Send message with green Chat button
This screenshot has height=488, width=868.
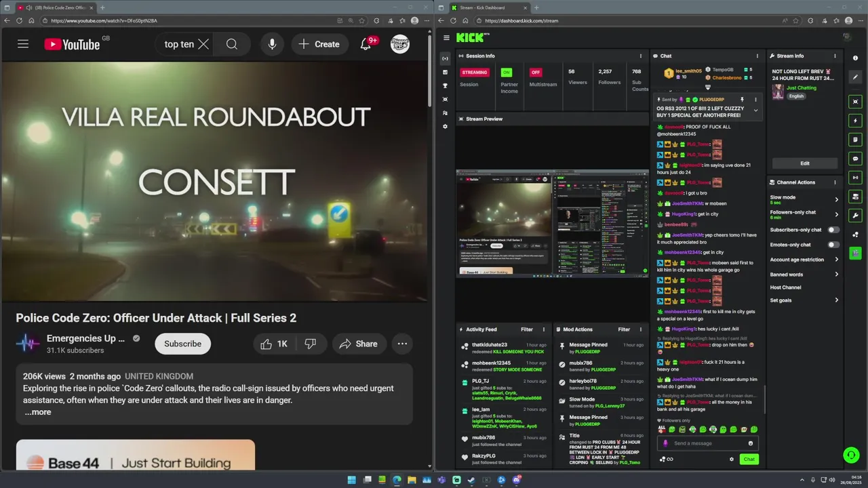[749, 460]
